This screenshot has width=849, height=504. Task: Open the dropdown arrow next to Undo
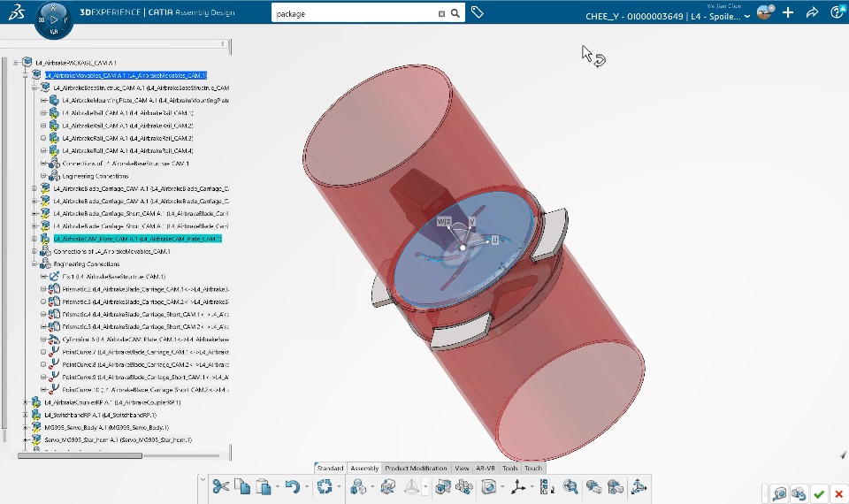(x=307, y=487)
